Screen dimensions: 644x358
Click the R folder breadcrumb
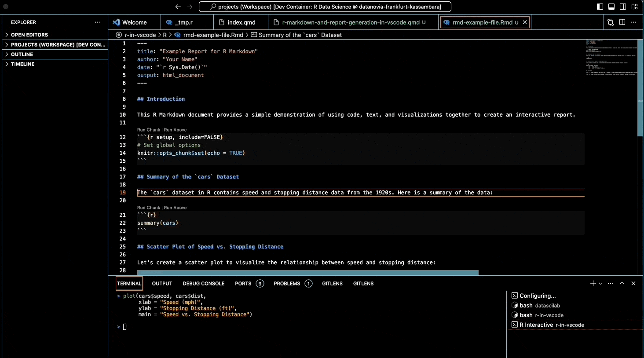165,35
